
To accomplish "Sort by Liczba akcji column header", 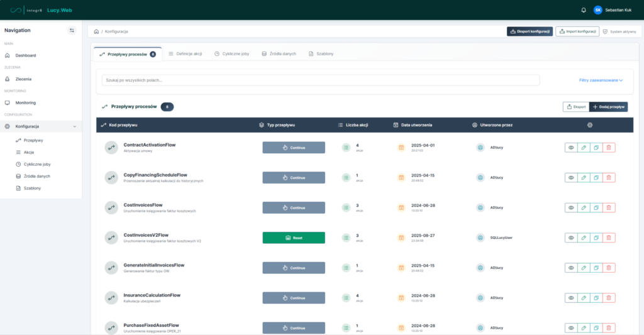I will point(357,125).
